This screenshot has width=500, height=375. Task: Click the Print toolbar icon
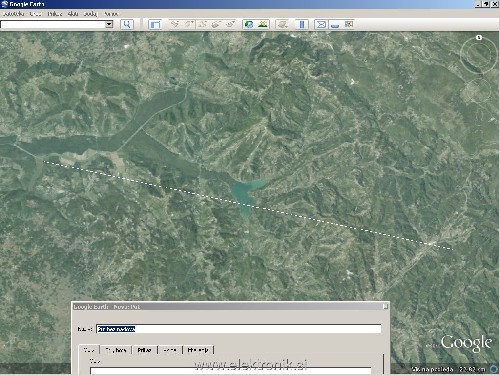pyautogui.click(x=335, y=25)
